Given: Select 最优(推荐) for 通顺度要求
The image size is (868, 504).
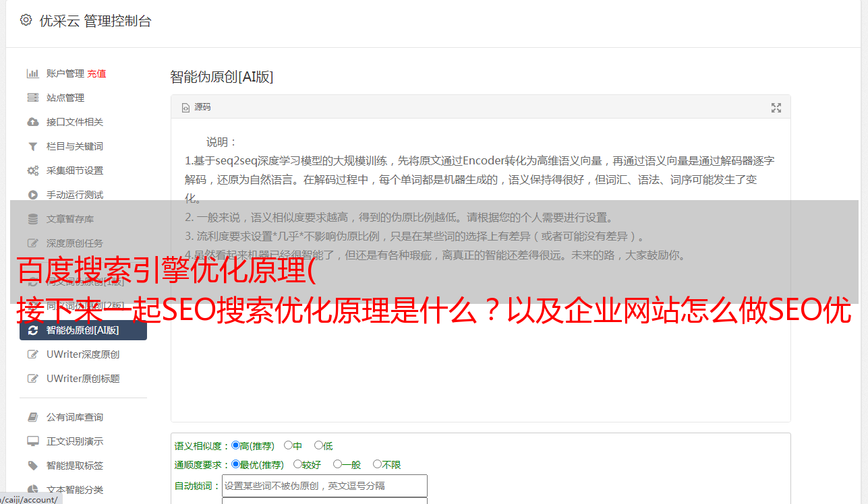Looking at the screenshot, I should 235,464.
